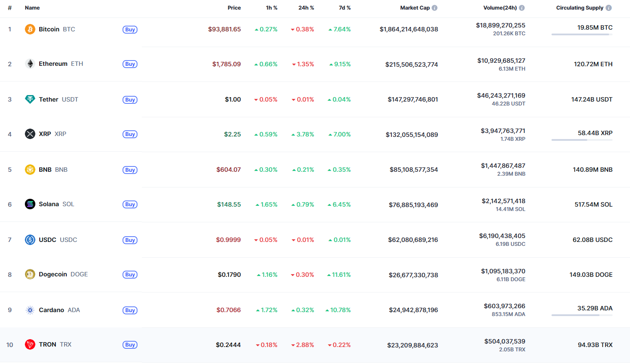Click Tether's volume $46,243,271,169
This screenshot has width=630, height=364.
(502, 95)
